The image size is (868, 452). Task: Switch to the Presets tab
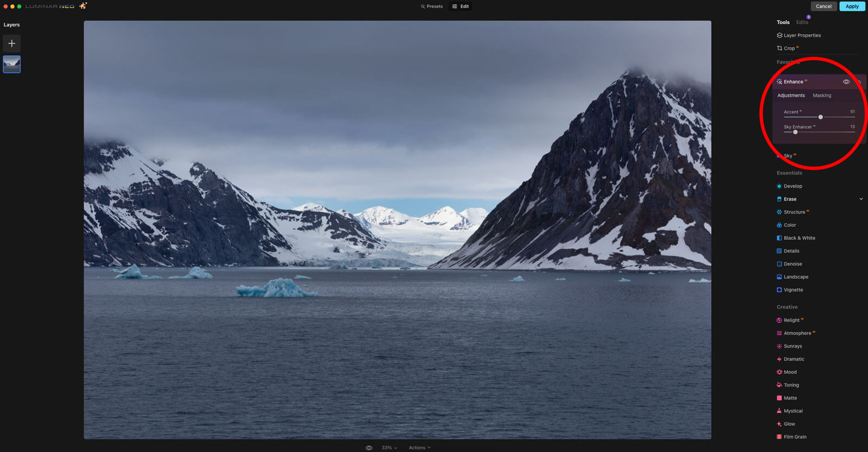tap(432, 7)
